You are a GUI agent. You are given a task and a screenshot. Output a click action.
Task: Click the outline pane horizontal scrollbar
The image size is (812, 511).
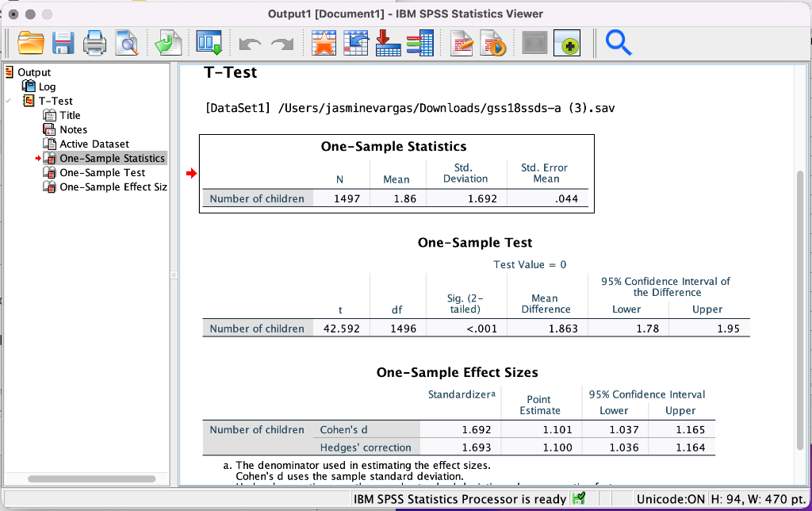click(92, 479)
